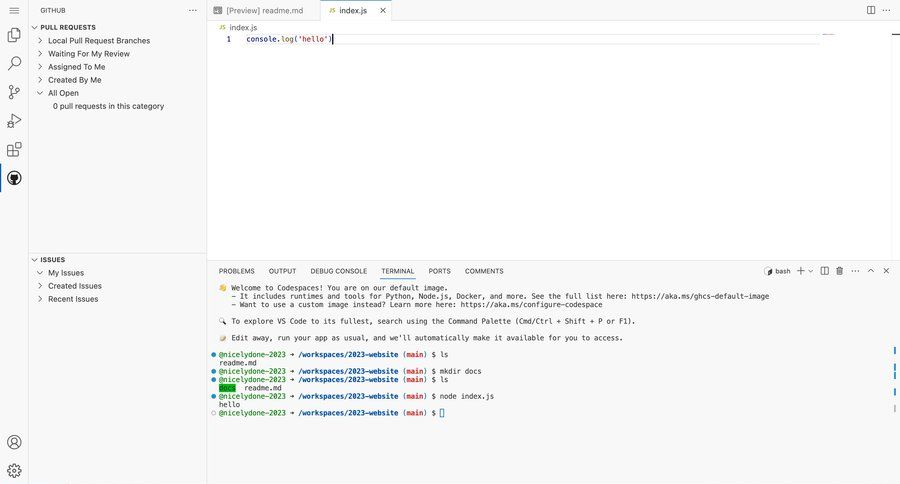This screenshot has width=900, height=484.
Task: Split the editor to the right
Action: coord(871,10)
